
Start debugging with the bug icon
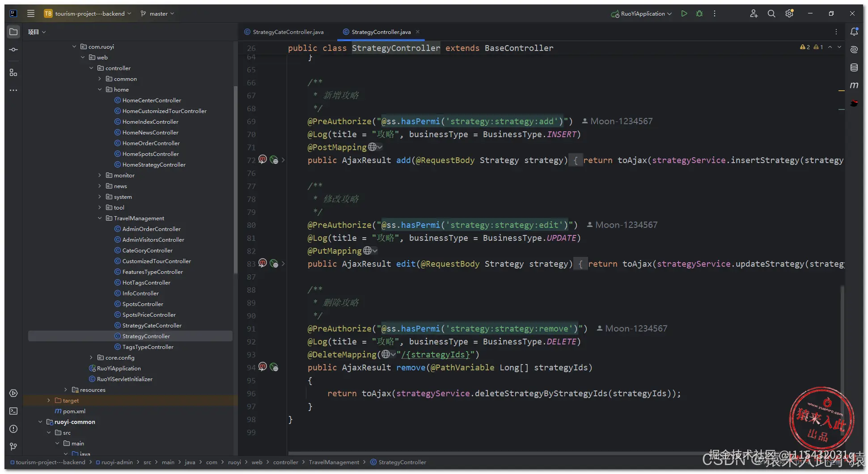[x=699, y=13]
